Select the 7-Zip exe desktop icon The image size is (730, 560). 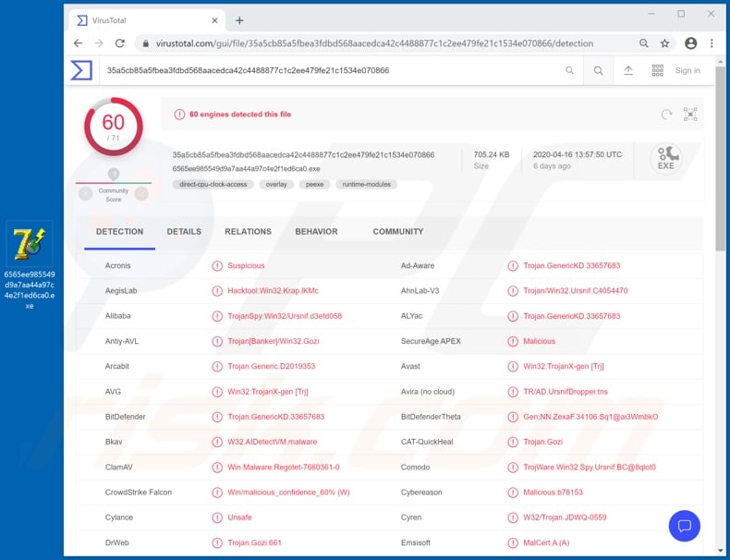[30, 265]
